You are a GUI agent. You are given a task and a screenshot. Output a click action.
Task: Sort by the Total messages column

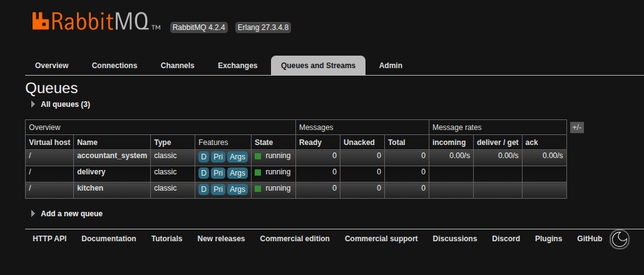coord(396,142)
